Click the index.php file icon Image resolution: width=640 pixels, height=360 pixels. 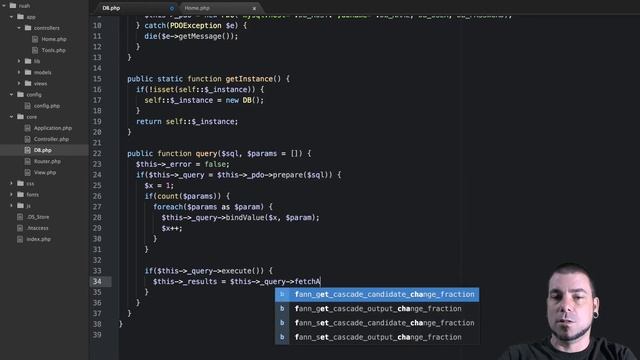(x=20, y=239)
